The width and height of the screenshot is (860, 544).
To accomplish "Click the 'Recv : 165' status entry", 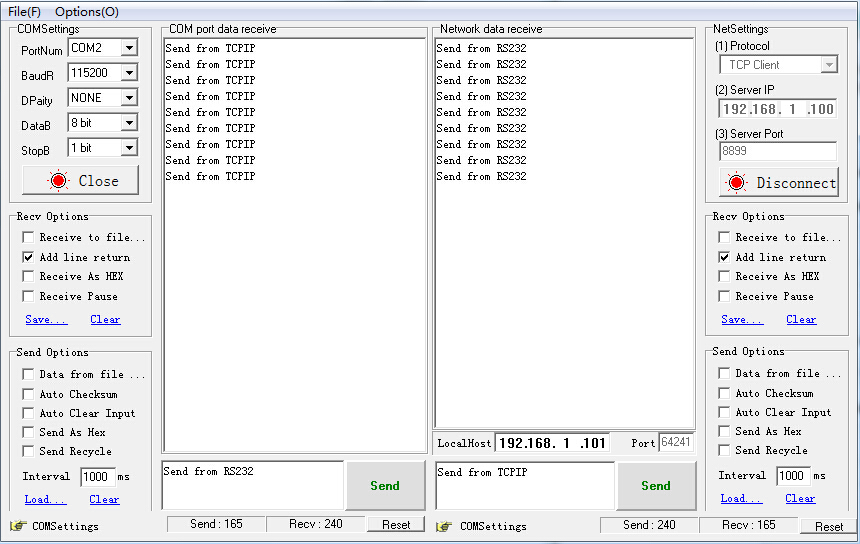I will (x=749, y=525).
